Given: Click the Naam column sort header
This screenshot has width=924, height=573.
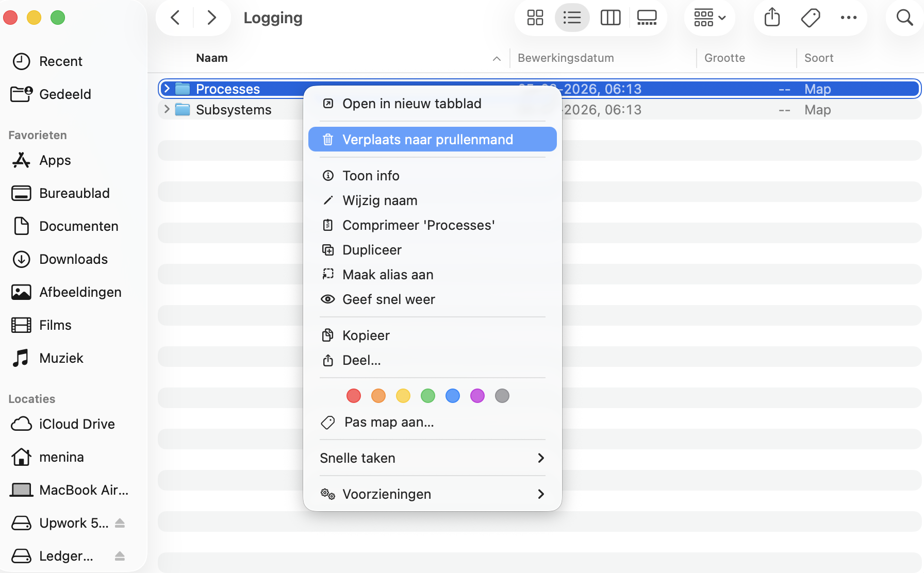Looking at the screenshot, I should (211, 58).
